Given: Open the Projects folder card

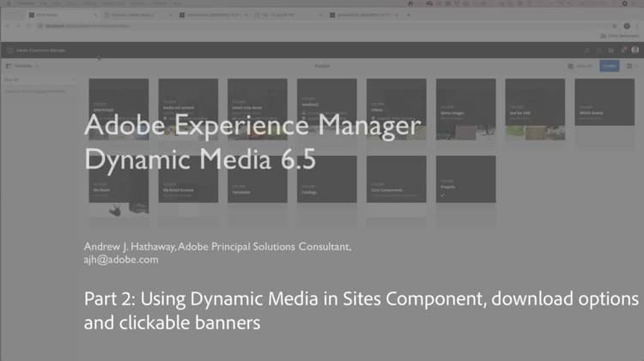Looking at the screenshot, I should click(465, 190).
